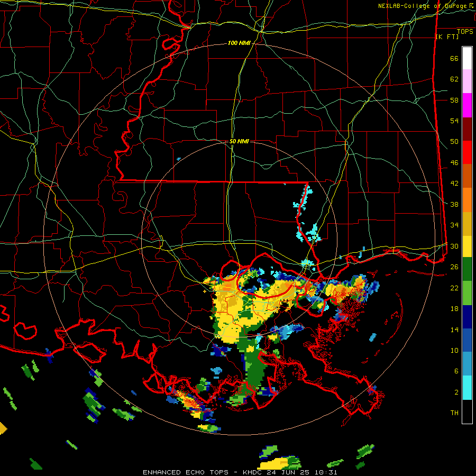Select the dark red (maroon) legend swatch

tap(467, 129)
